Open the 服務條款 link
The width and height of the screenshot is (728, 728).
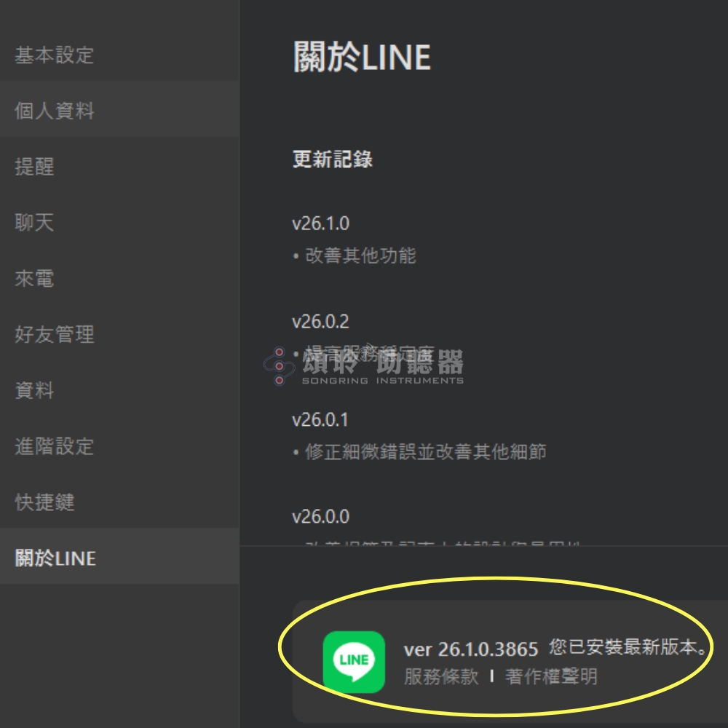point(440,676)
